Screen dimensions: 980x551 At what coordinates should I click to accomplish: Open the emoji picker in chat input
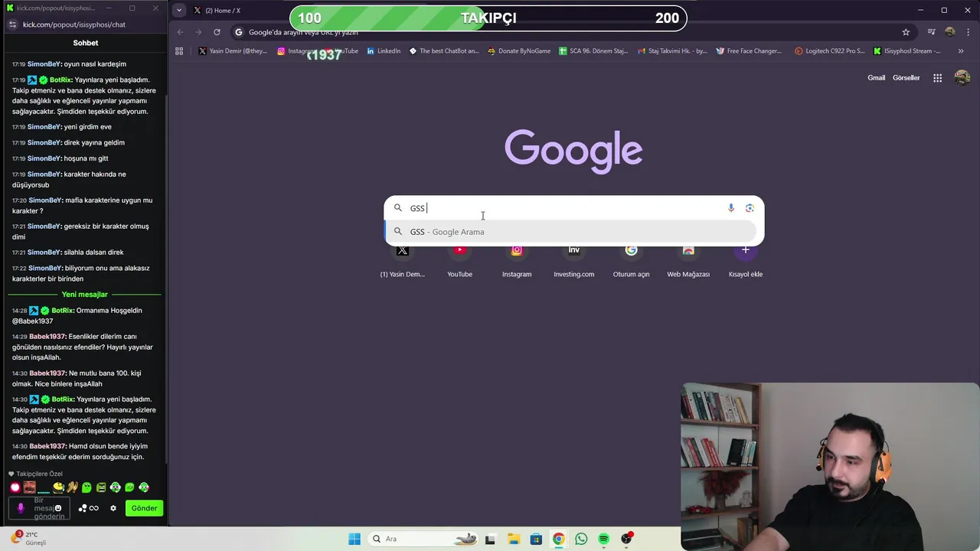click(x=58, y=508)
